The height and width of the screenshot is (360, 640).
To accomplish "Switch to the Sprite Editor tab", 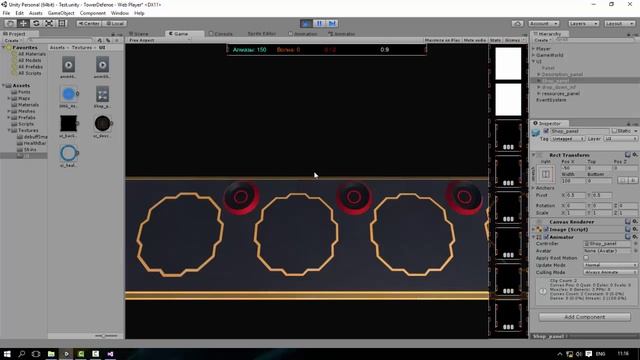I will pos(261,34).
